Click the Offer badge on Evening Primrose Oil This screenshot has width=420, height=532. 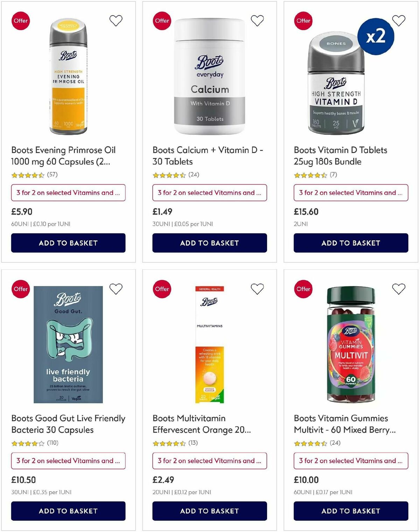21,21
